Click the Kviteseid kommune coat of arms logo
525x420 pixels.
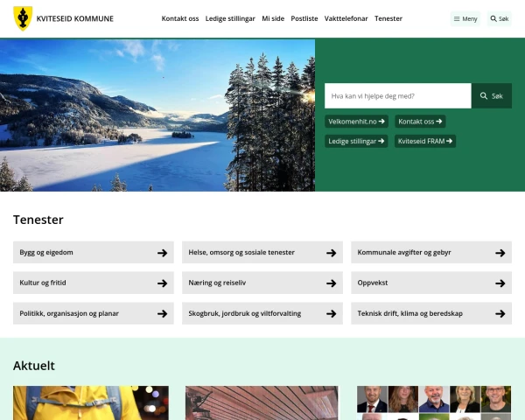pos(23,18)
